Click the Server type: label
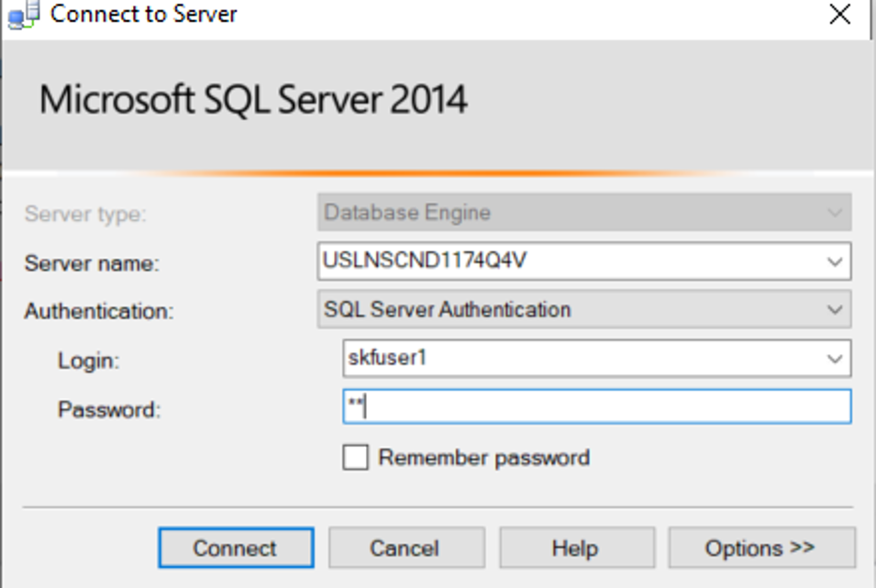Viewport: 876px width, 588px height. (x=85, y=214)
